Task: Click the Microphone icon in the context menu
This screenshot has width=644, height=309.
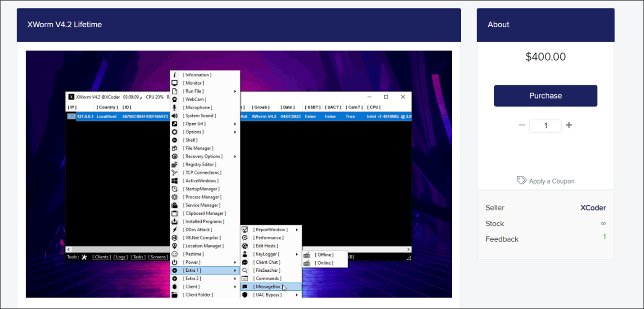Action: tap(174, 107)
